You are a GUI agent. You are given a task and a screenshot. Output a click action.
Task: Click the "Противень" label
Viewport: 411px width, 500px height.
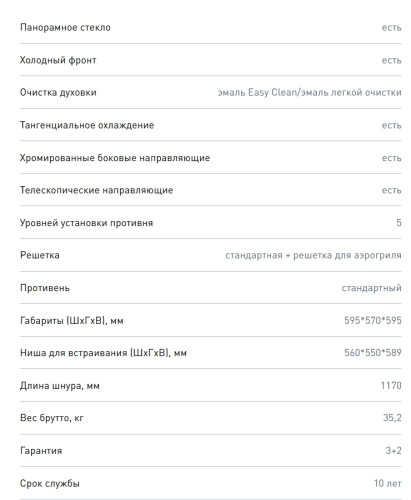point(45,288)
